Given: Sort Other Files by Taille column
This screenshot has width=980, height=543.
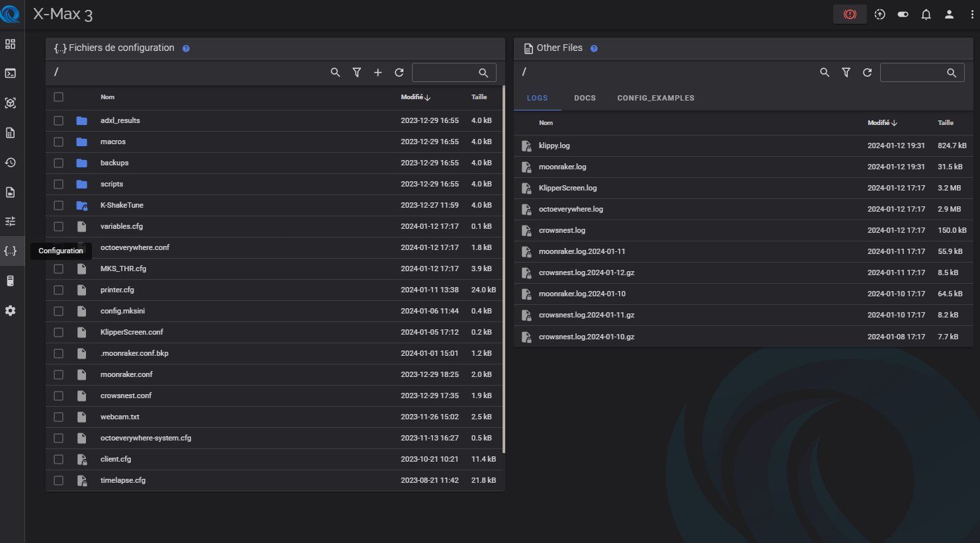Looking at the screenshot, I should pos(946,122).
